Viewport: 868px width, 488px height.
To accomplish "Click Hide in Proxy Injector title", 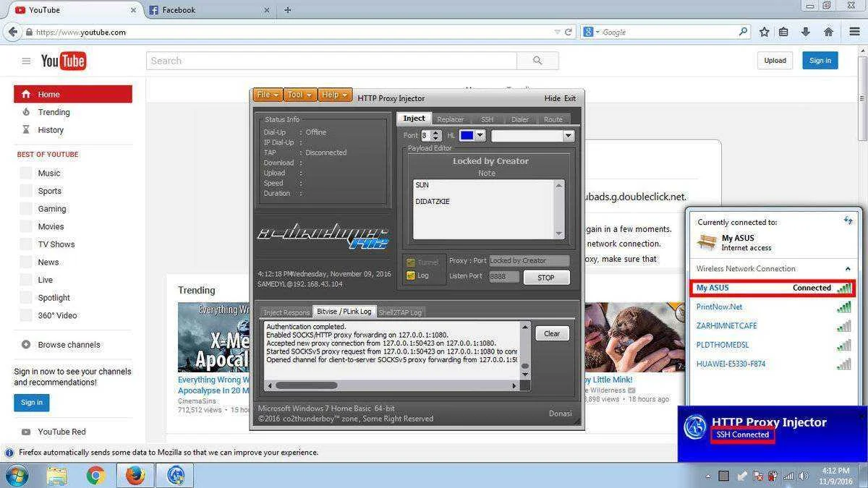I will (x=552, y=98).
